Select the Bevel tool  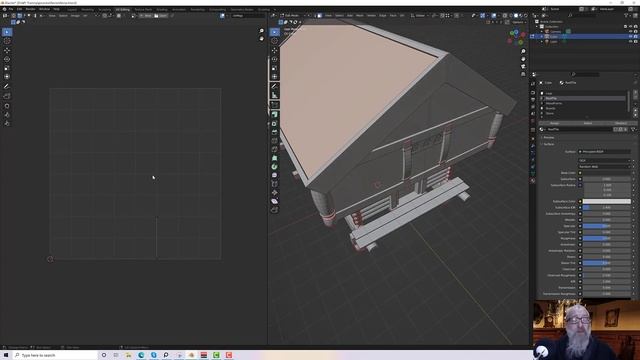click(x=274, y=132)
